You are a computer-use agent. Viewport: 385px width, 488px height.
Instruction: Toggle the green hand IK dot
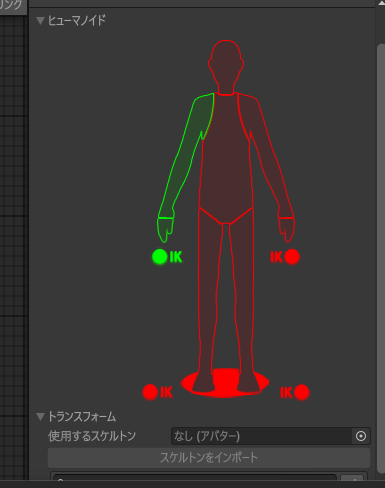click(160, 257)
